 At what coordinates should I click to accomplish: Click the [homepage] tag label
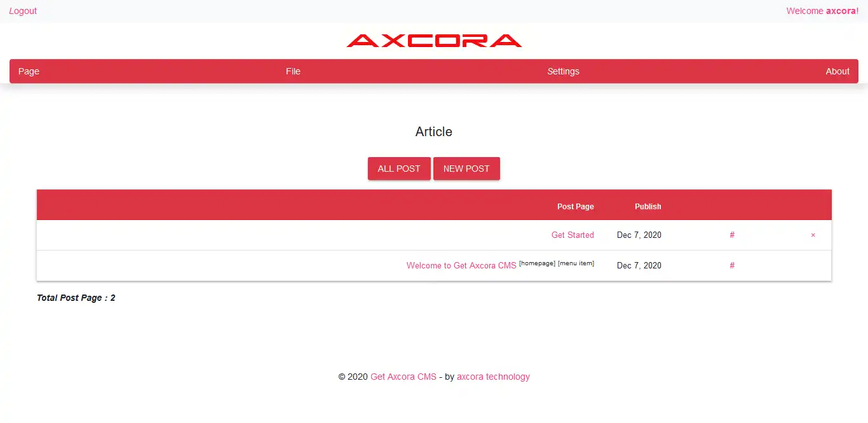click(x=537, y=263)
